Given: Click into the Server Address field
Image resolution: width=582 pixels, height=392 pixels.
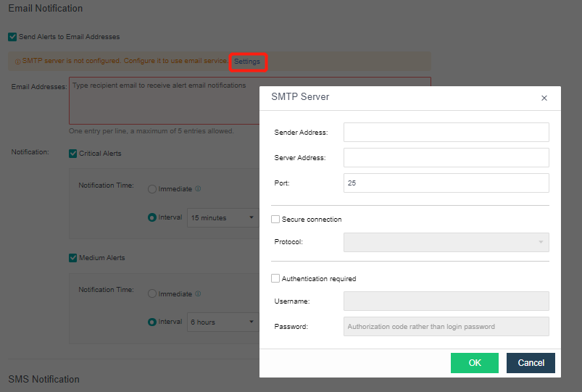Looking at the screenshot, I should coord(446,157).
